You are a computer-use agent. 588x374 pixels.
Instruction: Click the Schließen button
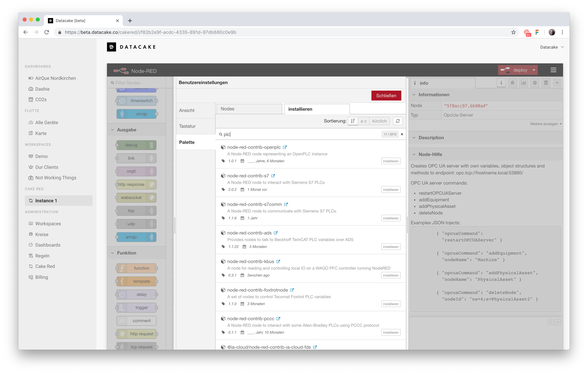(x=386, y=96)
